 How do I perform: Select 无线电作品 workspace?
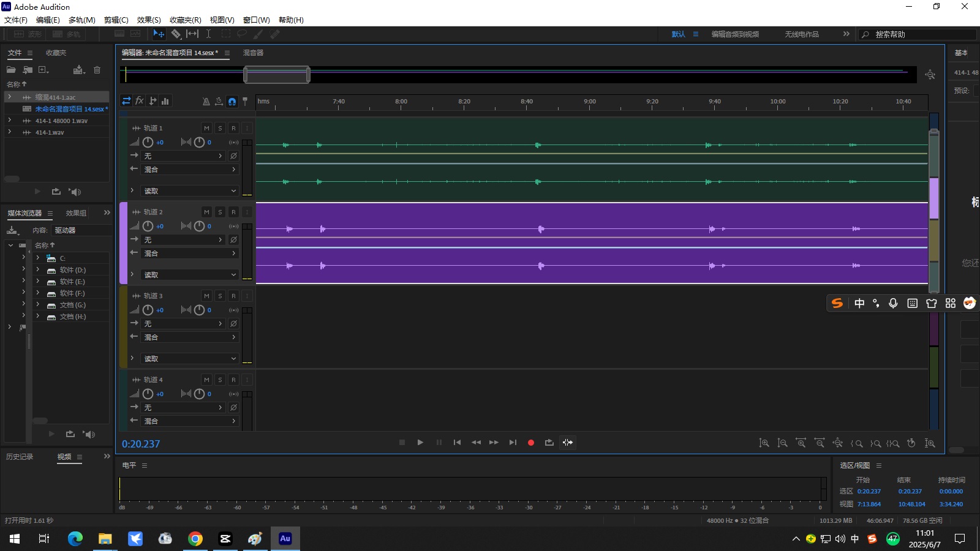(x=802, y=34)
